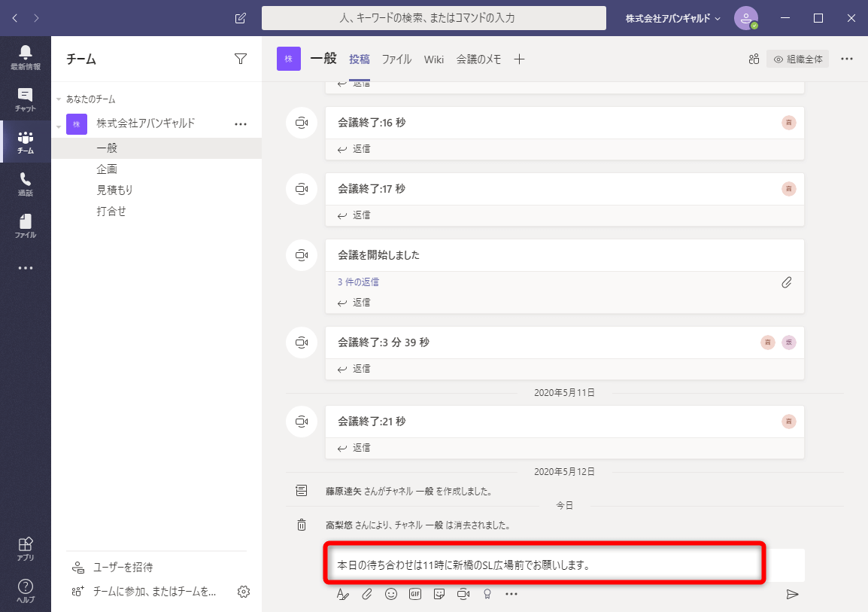
Task: Open the Chat section icon
Action: coord(26,99)
